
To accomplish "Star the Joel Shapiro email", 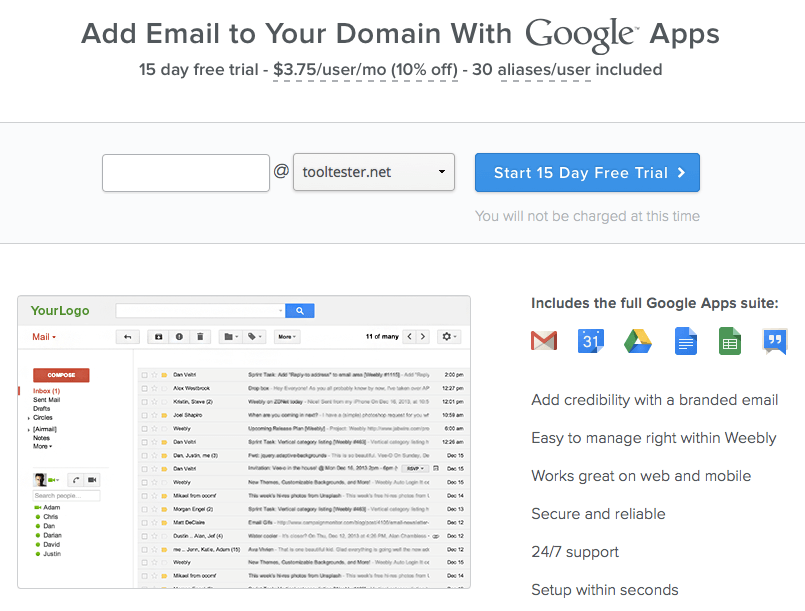I will (x=154, y=415).
